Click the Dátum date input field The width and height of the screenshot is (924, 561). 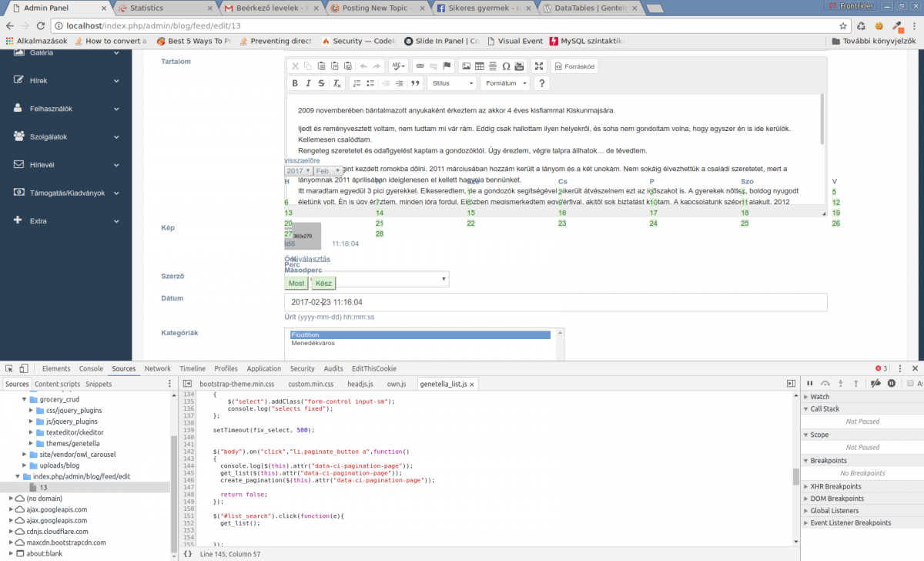pos(555,302)
